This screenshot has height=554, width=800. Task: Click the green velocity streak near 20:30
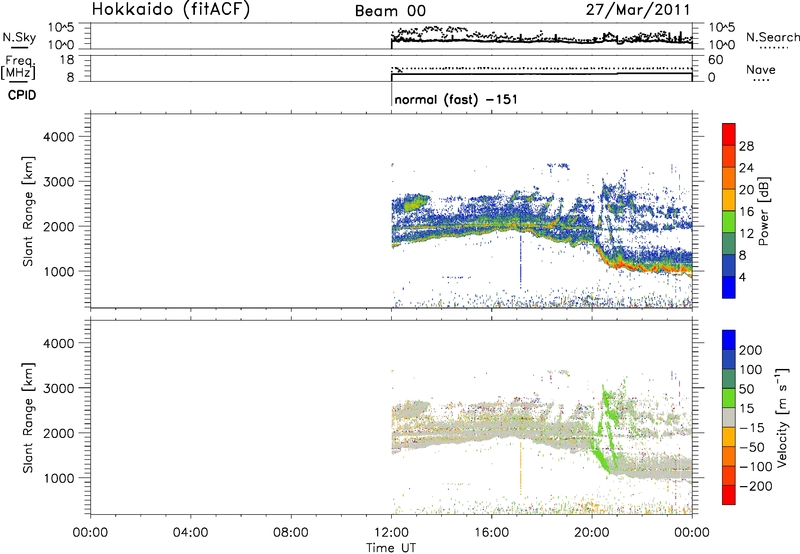point(605,431)
